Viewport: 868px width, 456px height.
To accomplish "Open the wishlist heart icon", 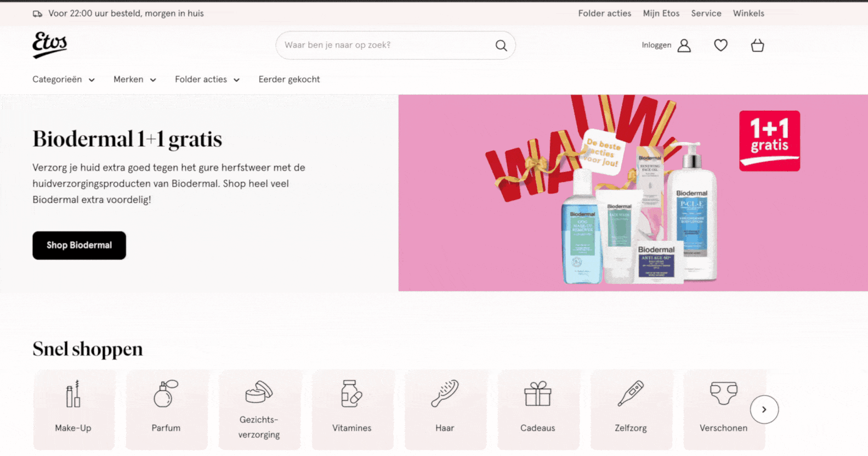I will pos(721,45).
